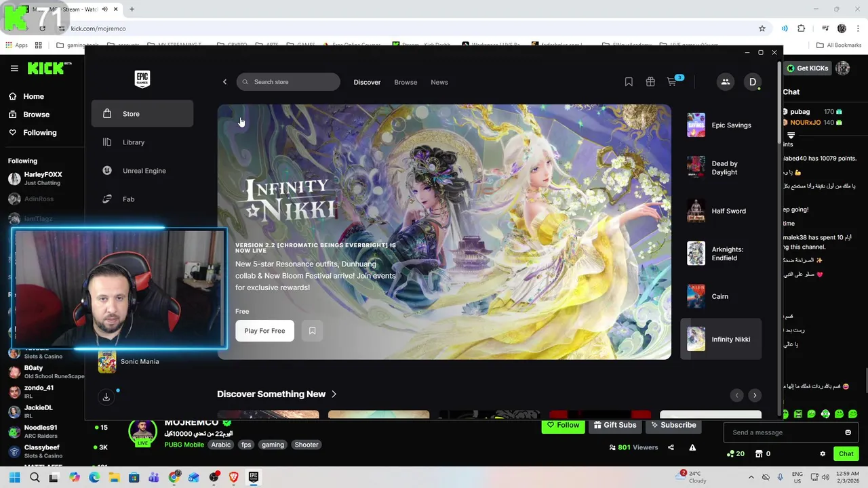Open the Epic Games logo home
868x488 pixels.
point(142,79)
